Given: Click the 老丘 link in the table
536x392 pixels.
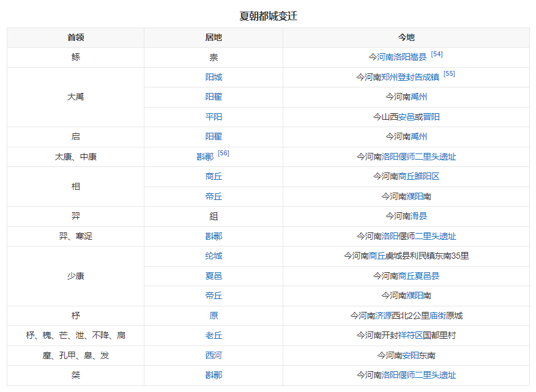Looking at the screenshot, I should click(213, 335).
